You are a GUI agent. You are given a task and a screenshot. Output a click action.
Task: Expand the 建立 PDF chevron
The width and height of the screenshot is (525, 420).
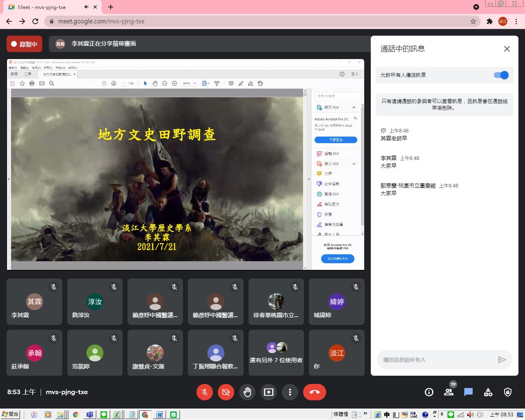(354, 164)
